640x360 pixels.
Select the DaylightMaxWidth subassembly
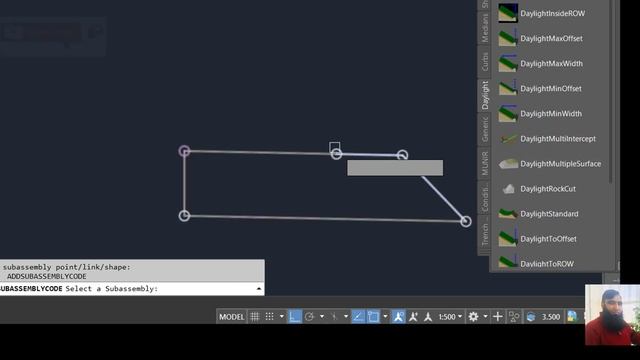(x=540, y=64)
